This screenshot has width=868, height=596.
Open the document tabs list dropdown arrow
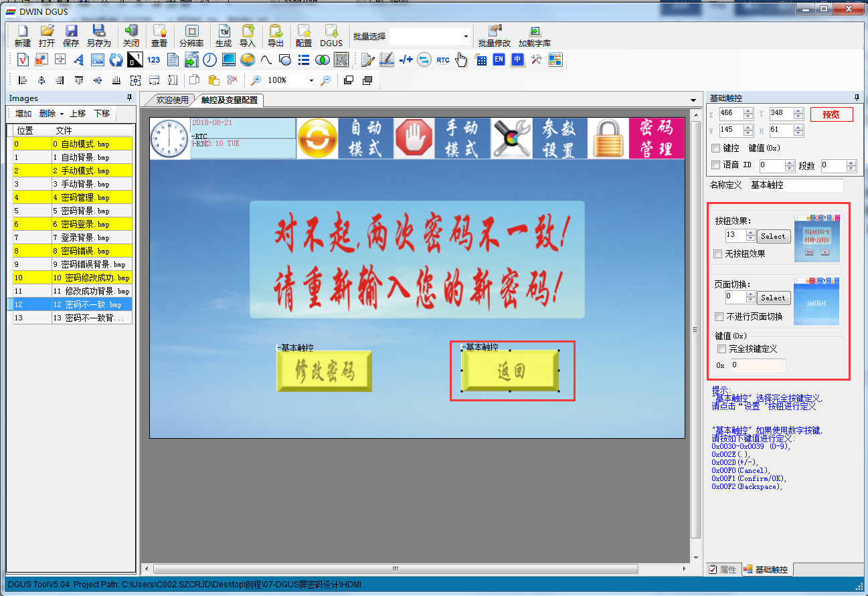[x=693, y=100]
